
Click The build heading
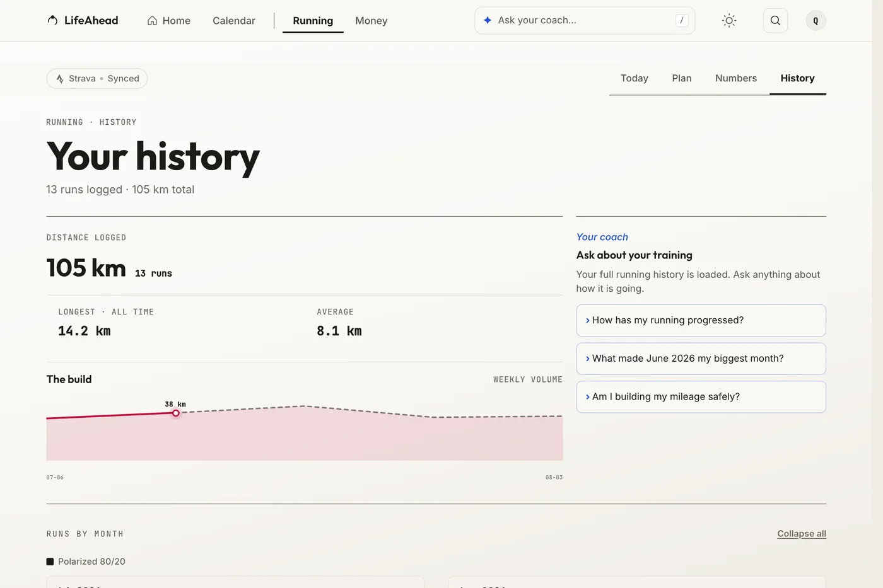[x=69, y=379]
